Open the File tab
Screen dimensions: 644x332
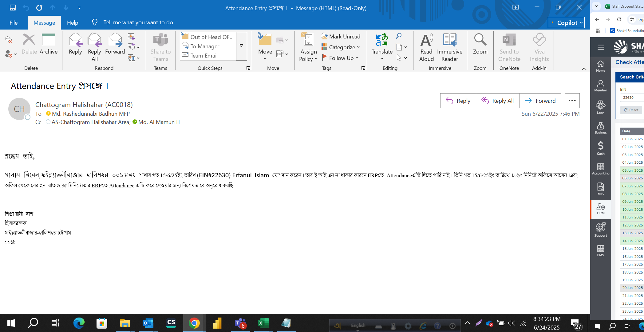(14, 22)
